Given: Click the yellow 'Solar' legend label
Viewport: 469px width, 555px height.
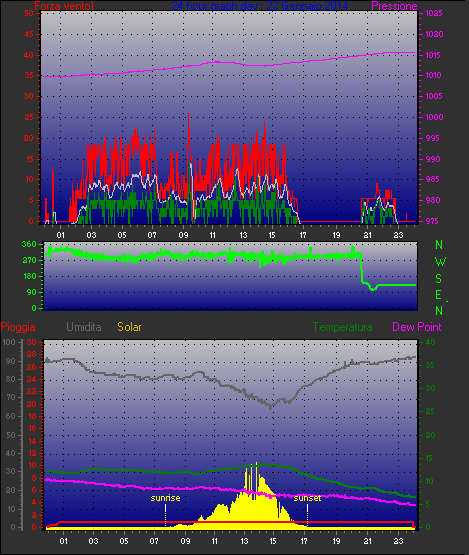Looking at the screenshot, I should coord(129,327).
